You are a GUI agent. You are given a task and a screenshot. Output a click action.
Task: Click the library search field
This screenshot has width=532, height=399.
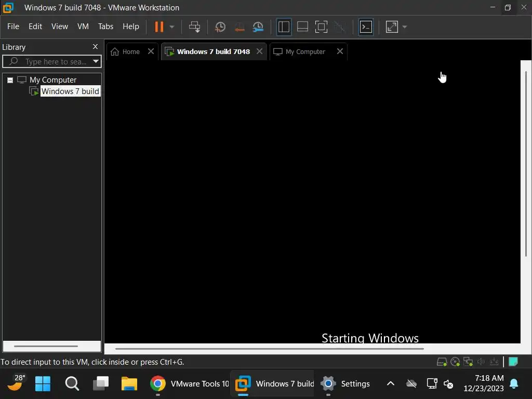(x=51, y=61)
